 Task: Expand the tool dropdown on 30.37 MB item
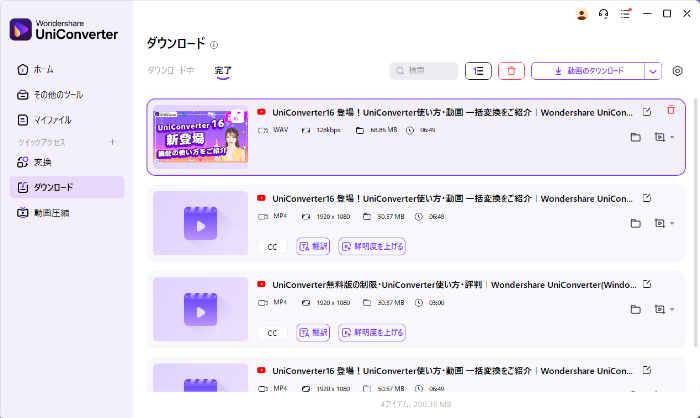(x=672, y=309)
